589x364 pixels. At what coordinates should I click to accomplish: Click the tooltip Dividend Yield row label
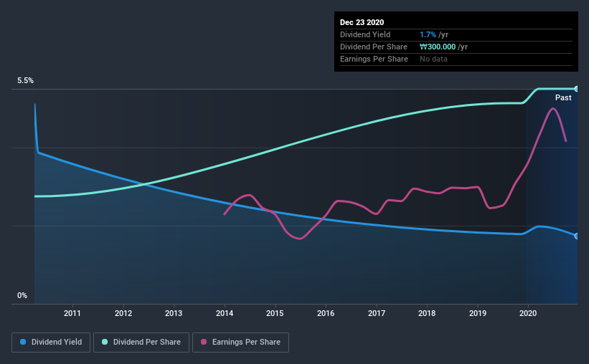point(365,35)
